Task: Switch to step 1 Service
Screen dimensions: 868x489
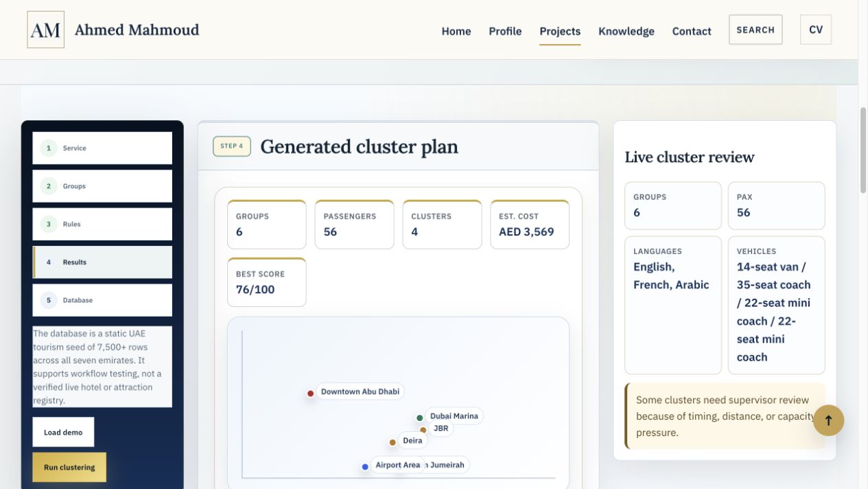Action: click(102, 148)
